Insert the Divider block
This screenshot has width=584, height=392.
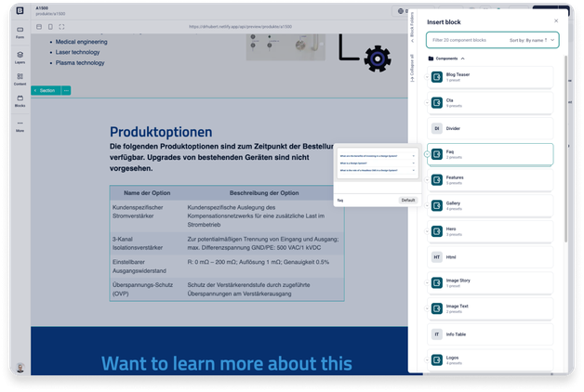(490, 128)
